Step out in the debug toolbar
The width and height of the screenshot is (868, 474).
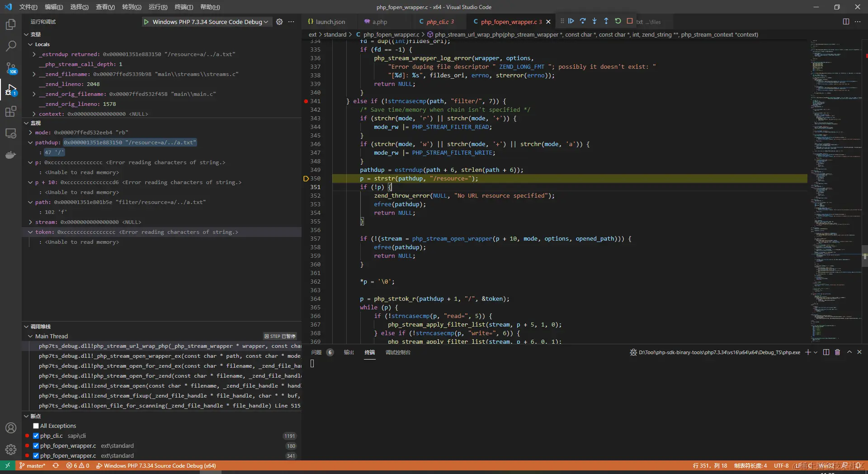[x=606, y=21]
